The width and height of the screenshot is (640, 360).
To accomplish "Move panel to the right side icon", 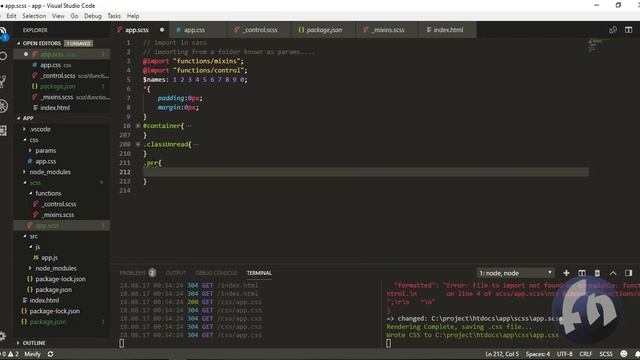I will (628, 273).
